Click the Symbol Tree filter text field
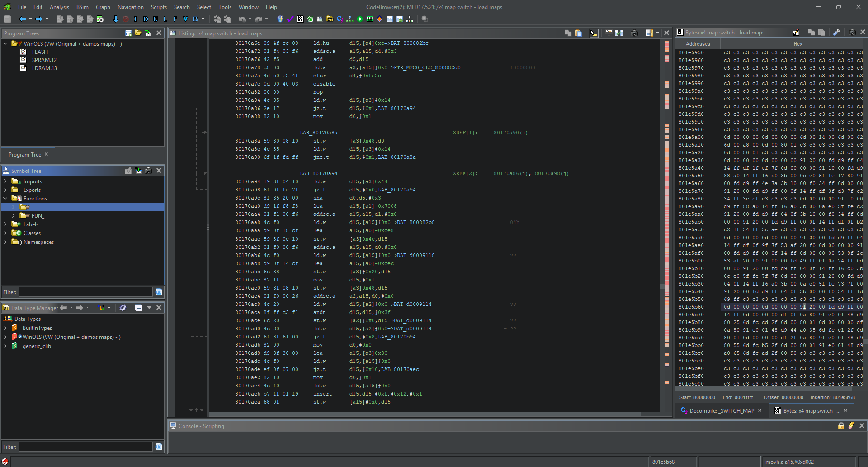 (x=85, y=292)
